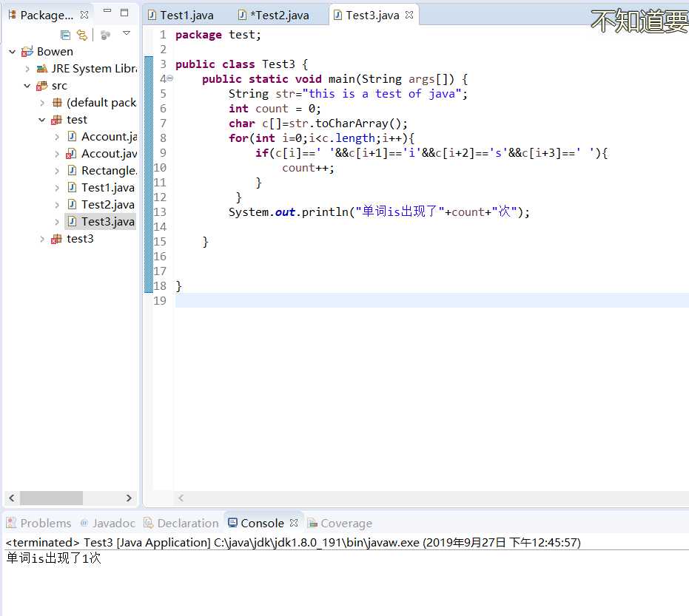Click Collapse All icon in Package Explorer
The height and width of the screenshot is (616, 689).
click(66, 34)
